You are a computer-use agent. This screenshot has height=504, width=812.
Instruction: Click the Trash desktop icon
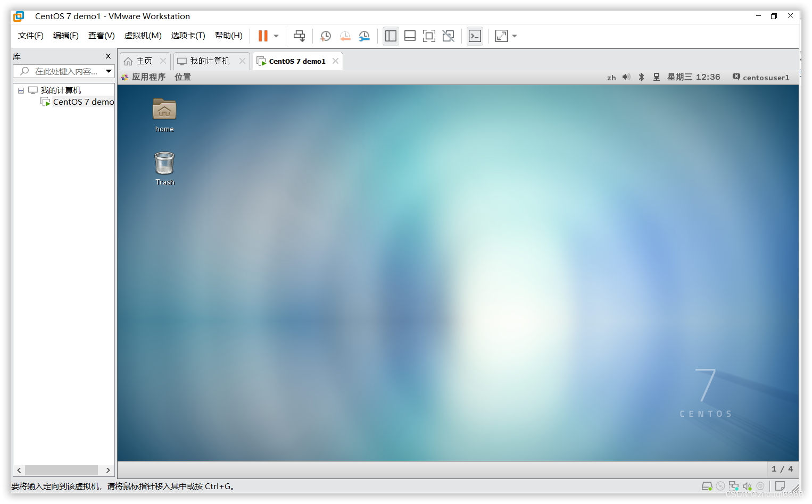coord(164,169)
